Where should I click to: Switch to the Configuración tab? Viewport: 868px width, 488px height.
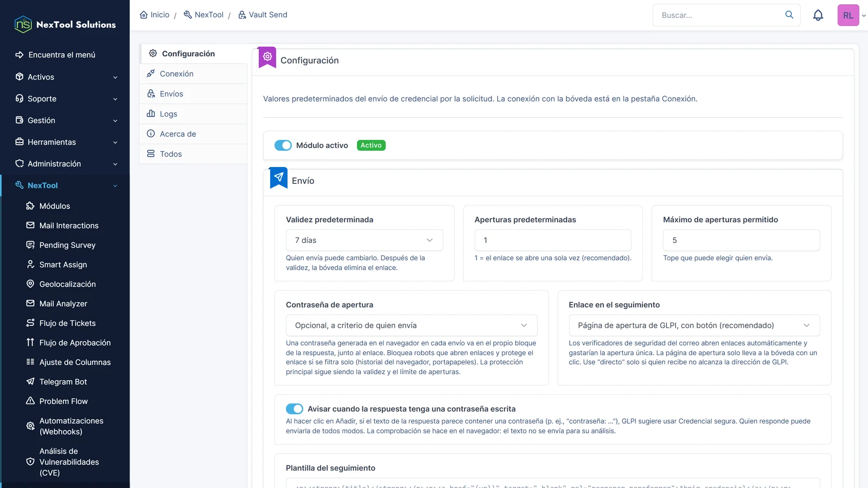click(194, 54)
